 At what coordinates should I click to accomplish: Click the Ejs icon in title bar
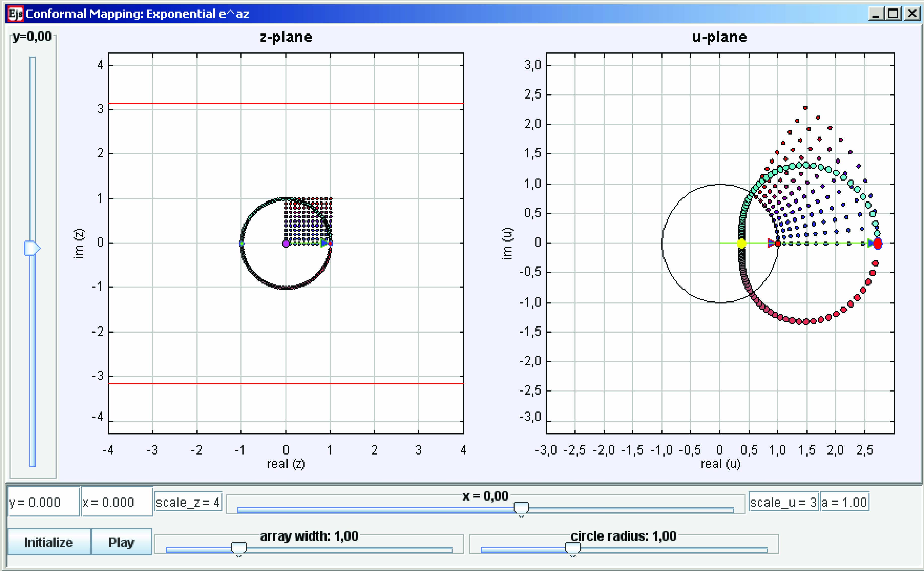15,14
